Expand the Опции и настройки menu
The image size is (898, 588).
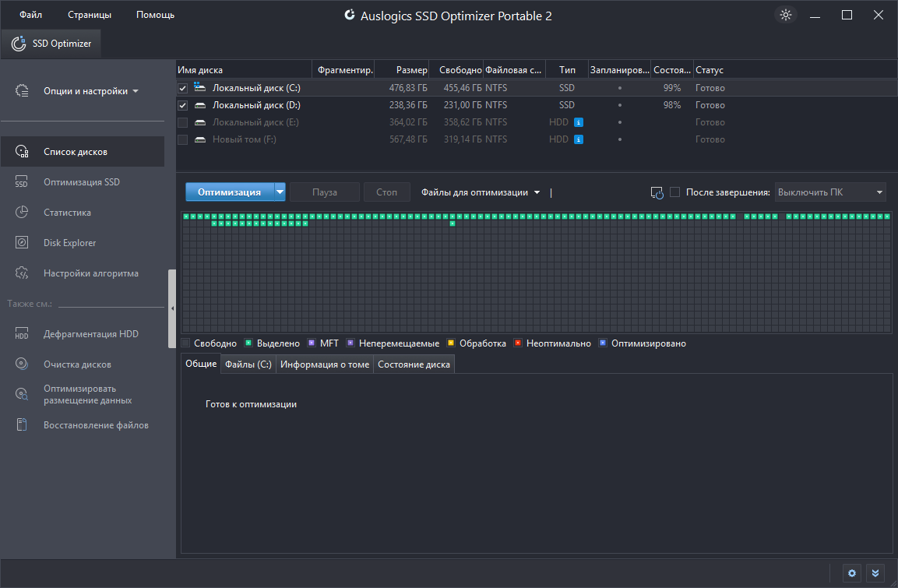point(91,91)
